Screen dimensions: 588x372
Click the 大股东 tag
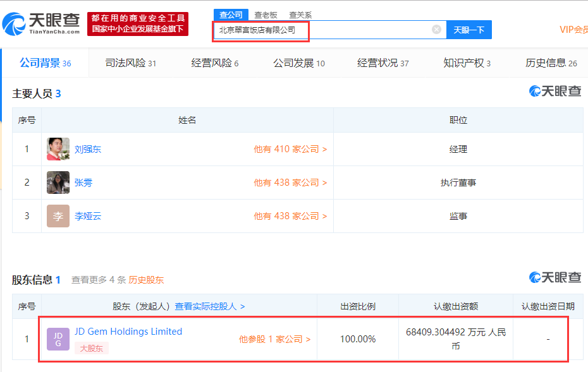(x=92, y=348)
